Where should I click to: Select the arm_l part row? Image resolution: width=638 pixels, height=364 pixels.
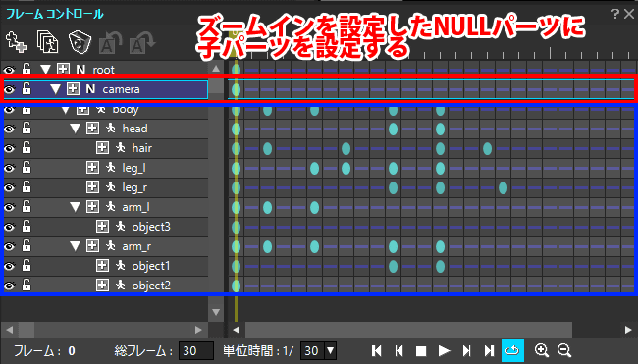pyautogui.click(x=106, y=207)
